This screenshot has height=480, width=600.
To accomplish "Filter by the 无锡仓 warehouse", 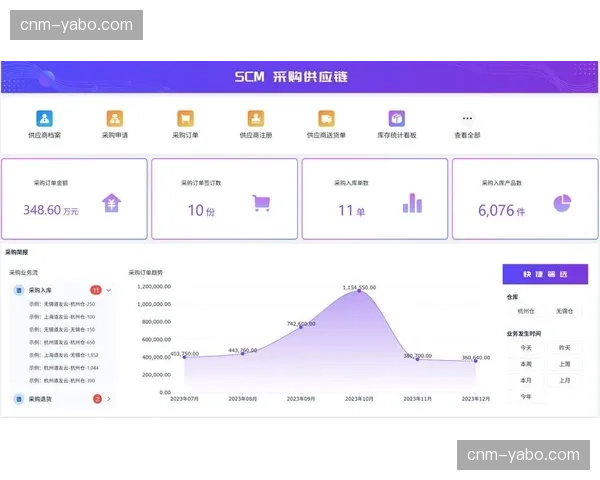I will coord(565,311).
